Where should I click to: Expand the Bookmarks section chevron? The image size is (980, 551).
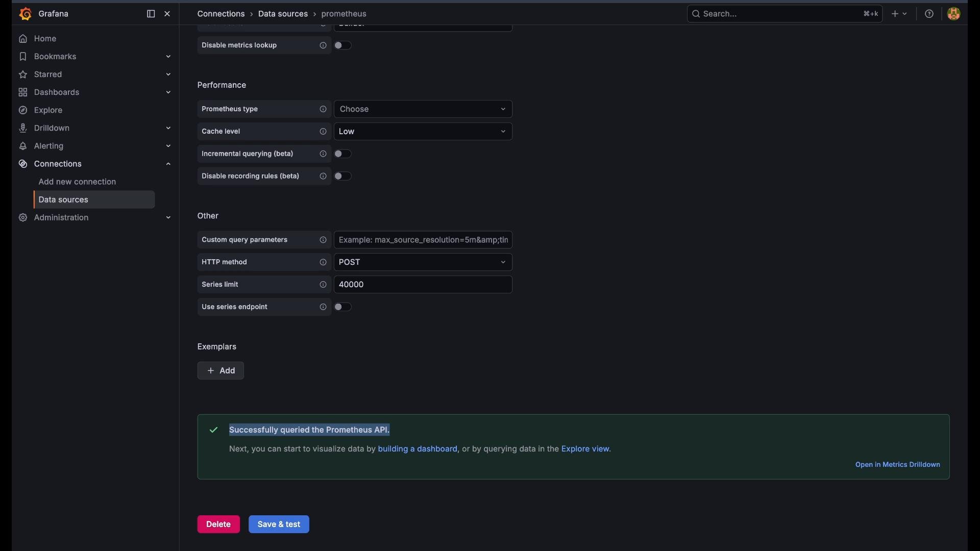tap(168, 57)
